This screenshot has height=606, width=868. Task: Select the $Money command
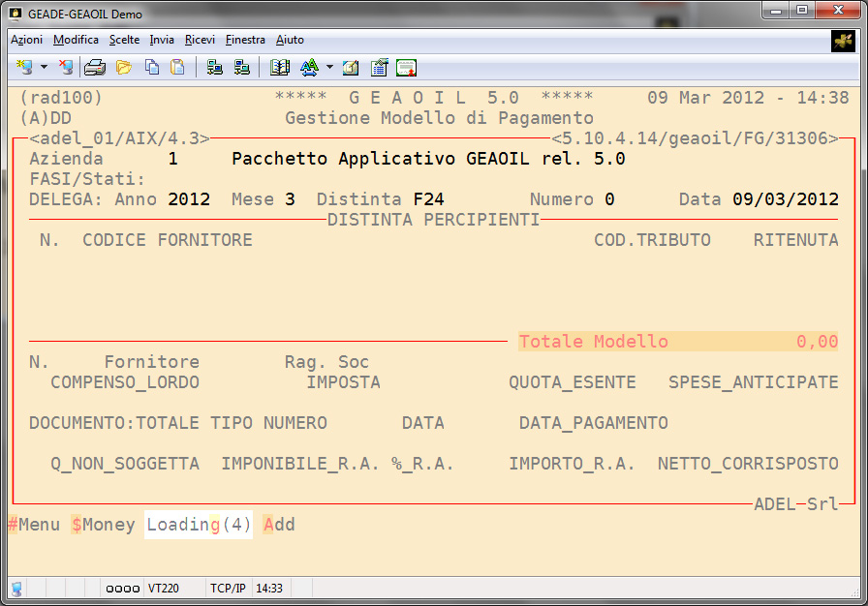point(103,525)
